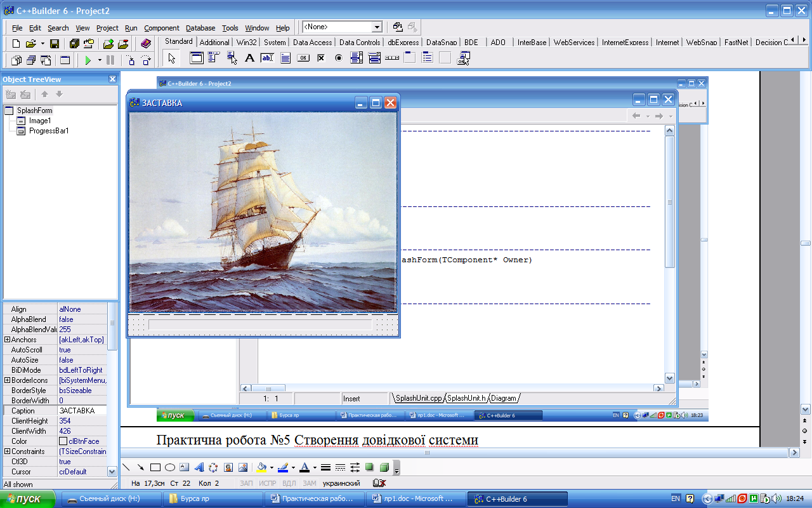Select ProgressBar1 in Object TreeView

click(49, 131)
